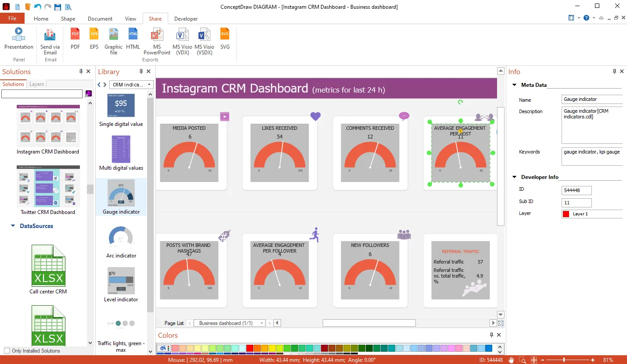This screenshot has width=627, height=364.
Task: Activate the hand pan tool in status bar
Action: tap(511, 359)
